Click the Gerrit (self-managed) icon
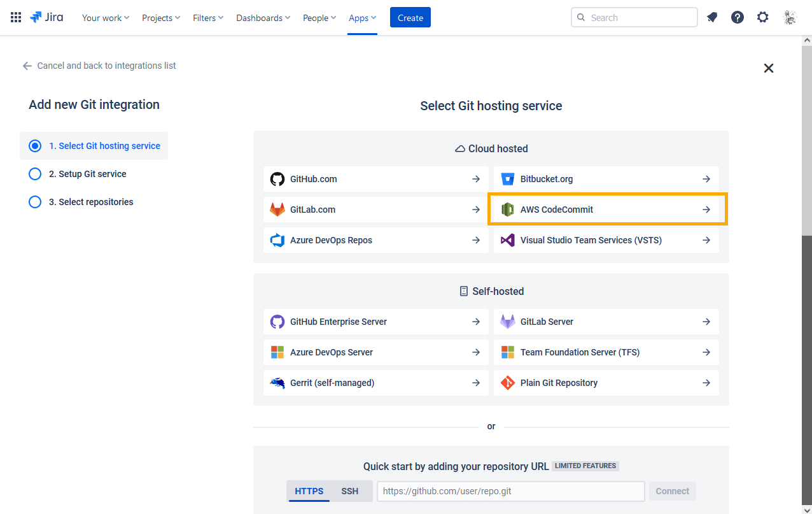 click(277, 383)
